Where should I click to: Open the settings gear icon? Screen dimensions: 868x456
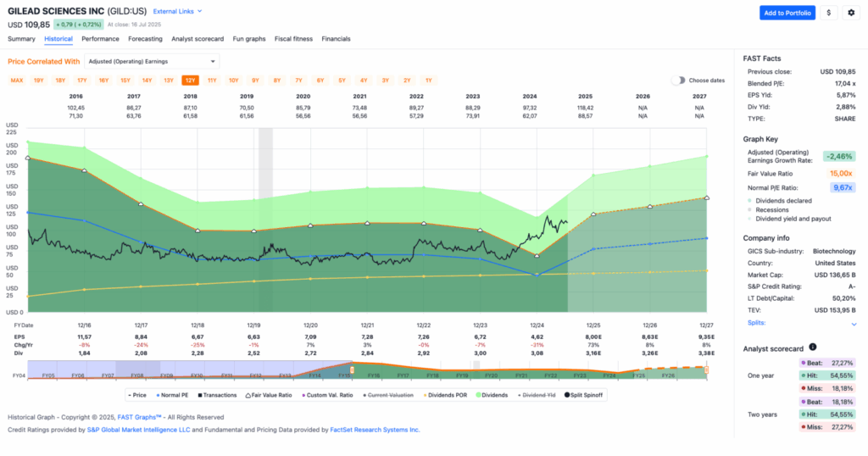(x=851, y=13)
